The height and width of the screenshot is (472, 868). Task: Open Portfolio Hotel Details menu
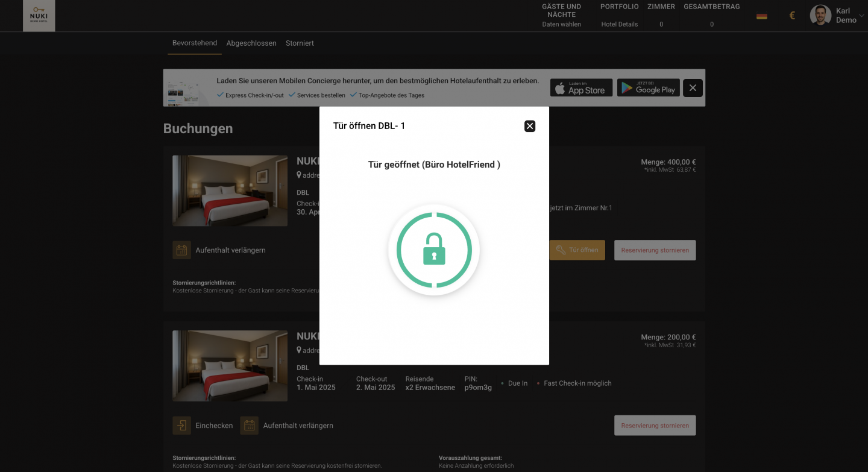pos(619,16)
